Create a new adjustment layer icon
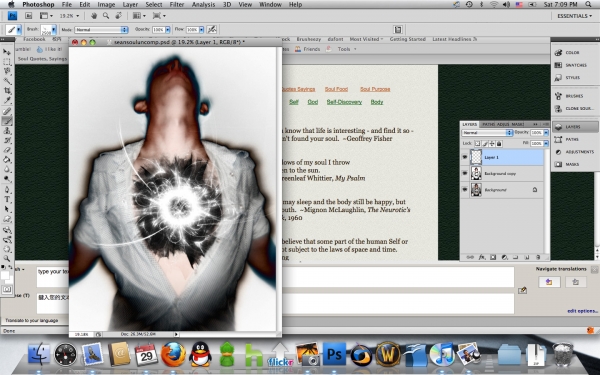600x375 pixels. [504, 258]
